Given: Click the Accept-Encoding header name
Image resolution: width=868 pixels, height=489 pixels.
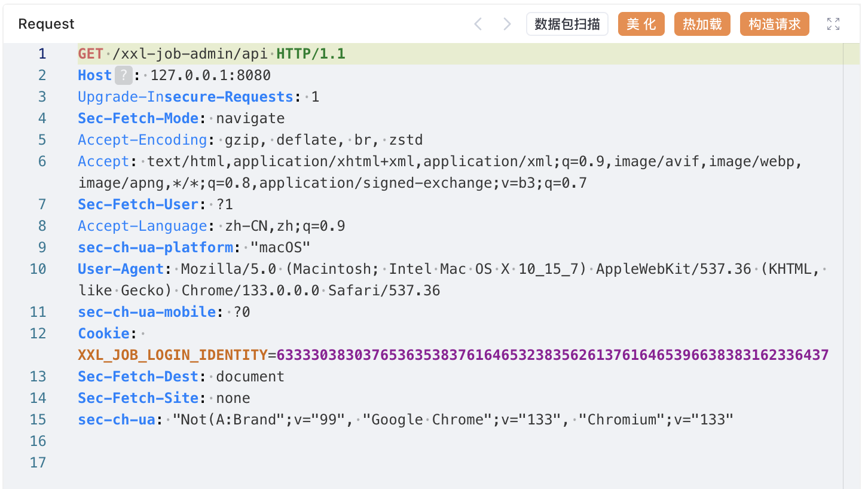Looking at the screenshot, I should [x=142, y=140].
